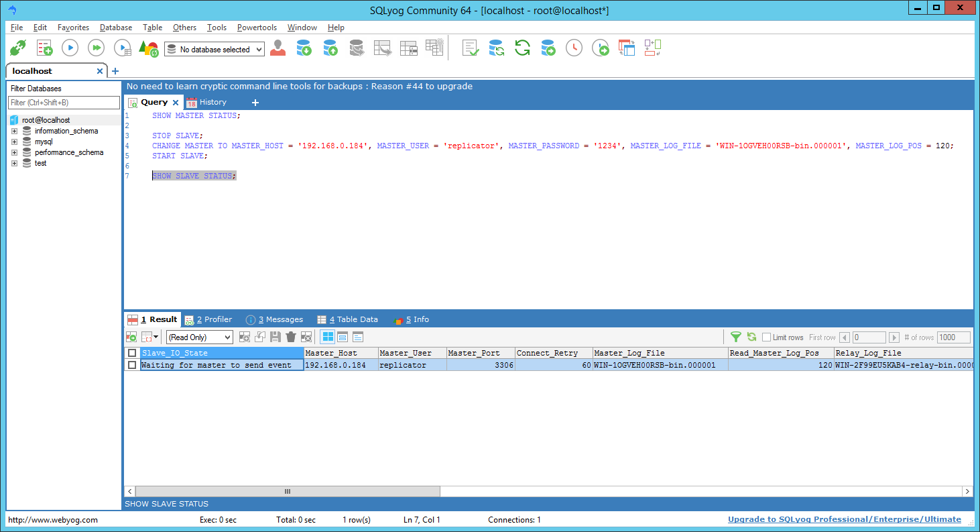Viewport: 980px width, 532px height.
Task: Click the database icon with down arrow
Action: pyautogui.click(x=304, y=48)
